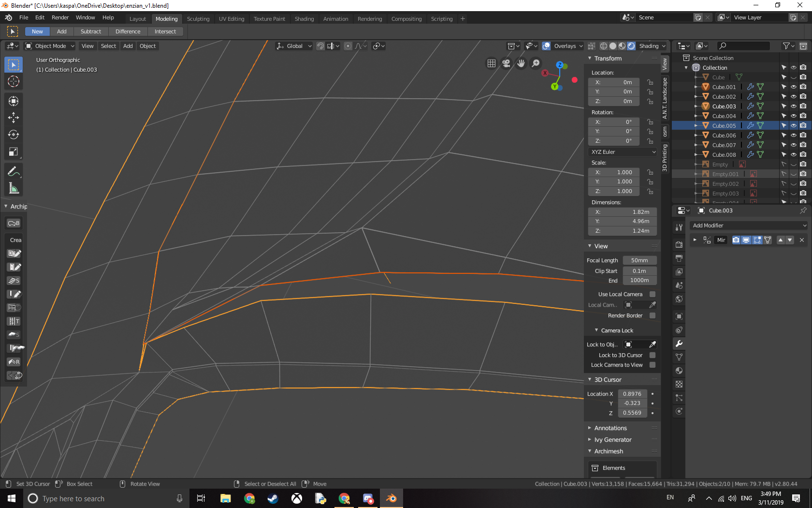Click the Difference selection mode button
Image resolution: width=812 pixels, height=508 pixels.
pyautogui.click(x=128, y=31)
